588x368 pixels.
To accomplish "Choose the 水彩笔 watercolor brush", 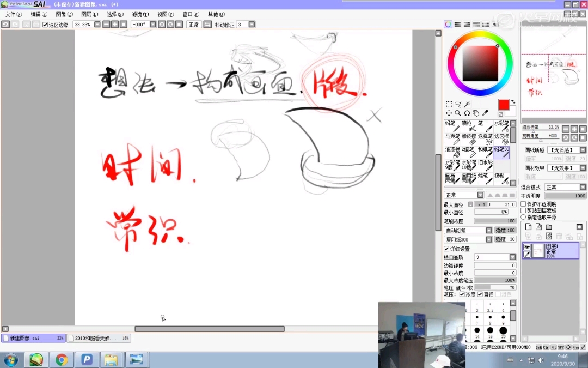I will click(501, 126).
